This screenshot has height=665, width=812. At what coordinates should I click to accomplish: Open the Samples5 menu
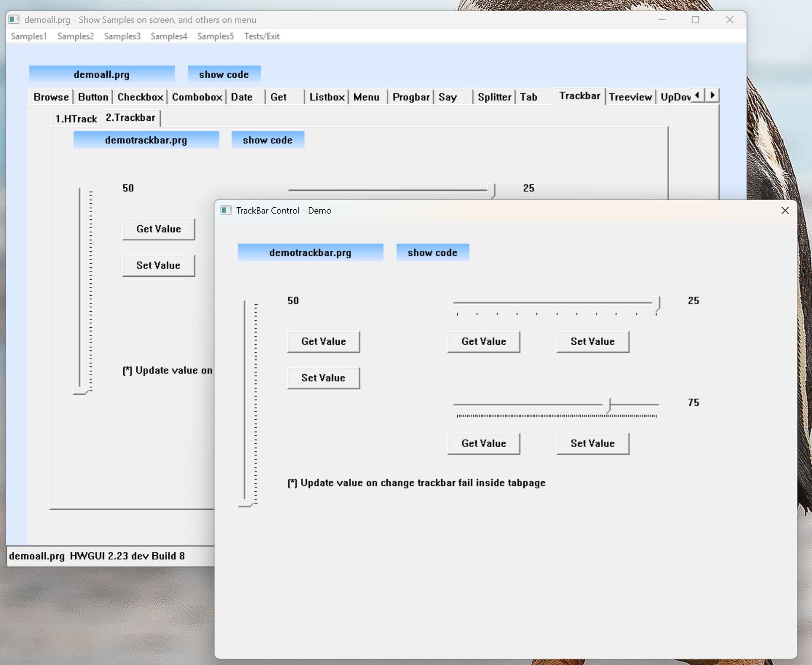(x=215, y=36)
